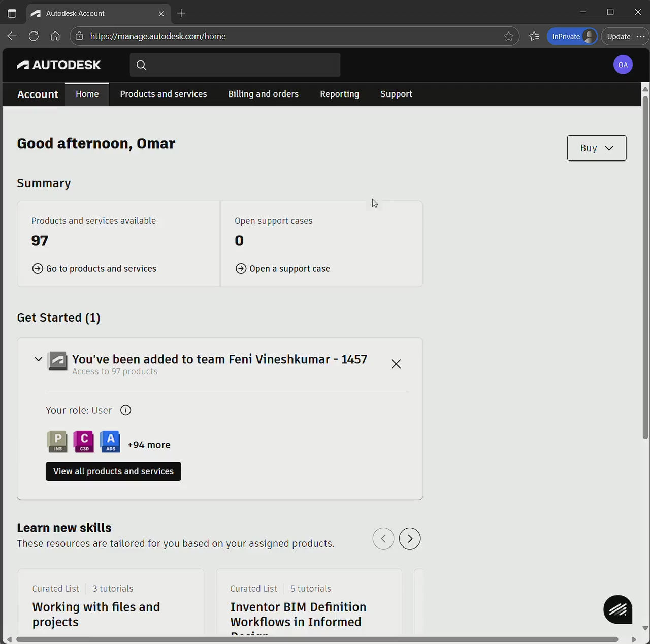Click the Autodesk search field
The image size is (650, 644).
point(235,65)
